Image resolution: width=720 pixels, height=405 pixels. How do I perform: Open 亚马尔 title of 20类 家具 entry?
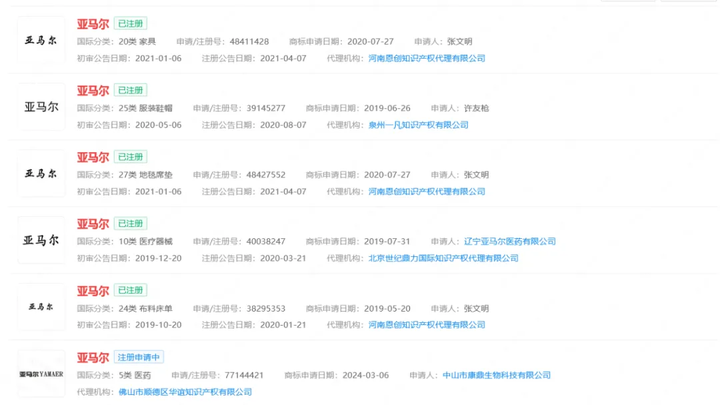click(93, 24)
